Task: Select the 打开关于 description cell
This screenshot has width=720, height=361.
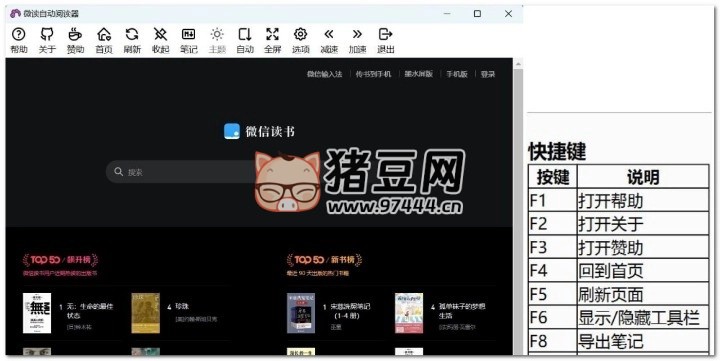Action: 643,224
